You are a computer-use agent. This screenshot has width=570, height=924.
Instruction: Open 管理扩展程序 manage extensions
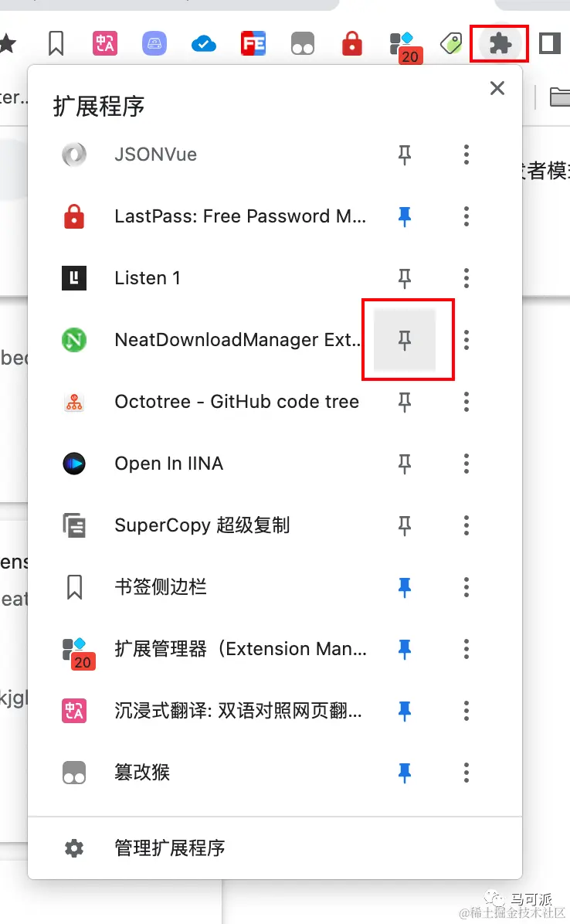pos(275,848)
